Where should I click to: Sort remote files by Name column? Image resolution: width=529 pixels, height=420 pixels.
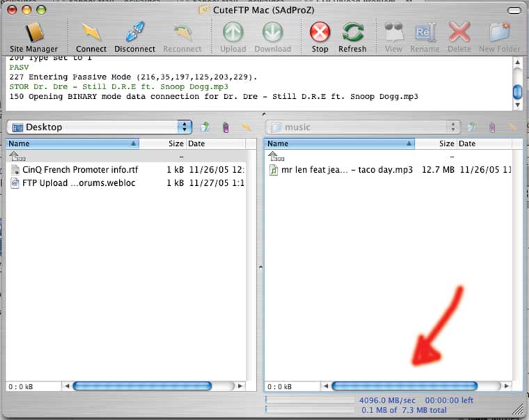tap(340, 143)
